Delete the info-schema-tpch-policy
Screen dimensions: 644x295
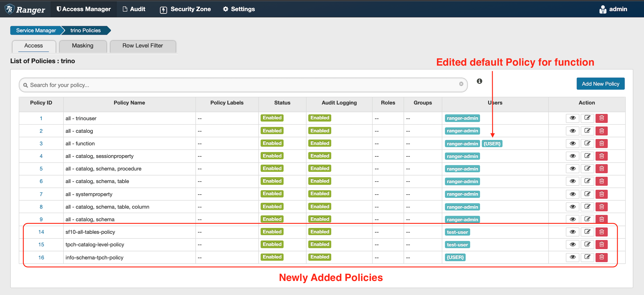tap(601, 257)
